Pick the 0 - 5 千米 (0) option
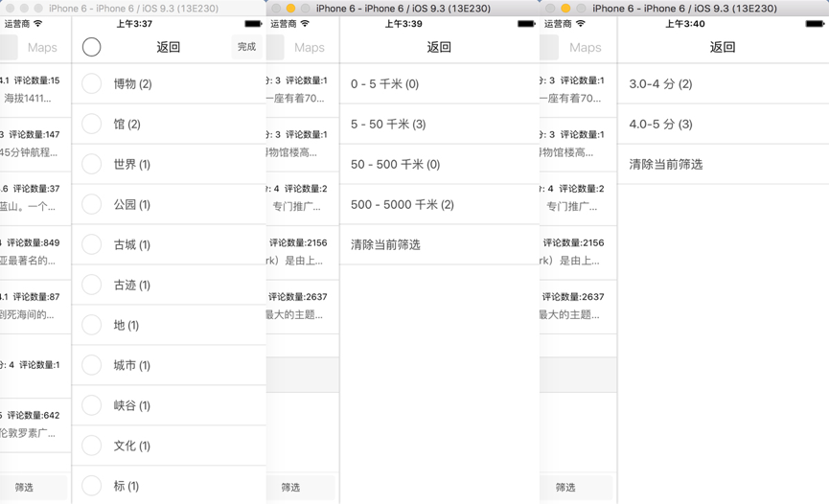This screenshot has width=829, height=504. [x=384, y=83]
